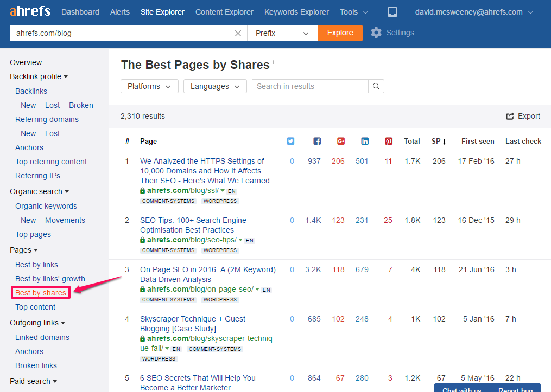
Task: Click the info icon beside the page title
Action: 274,62
